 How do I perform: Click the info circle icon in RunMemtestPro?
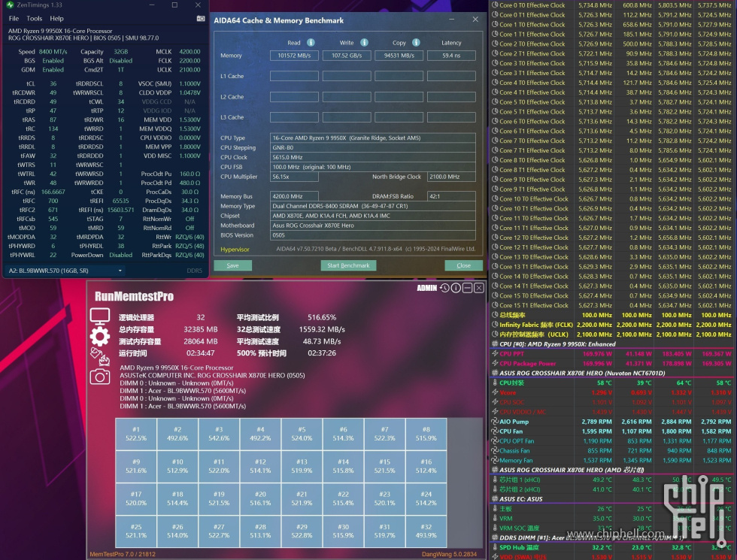456,288
